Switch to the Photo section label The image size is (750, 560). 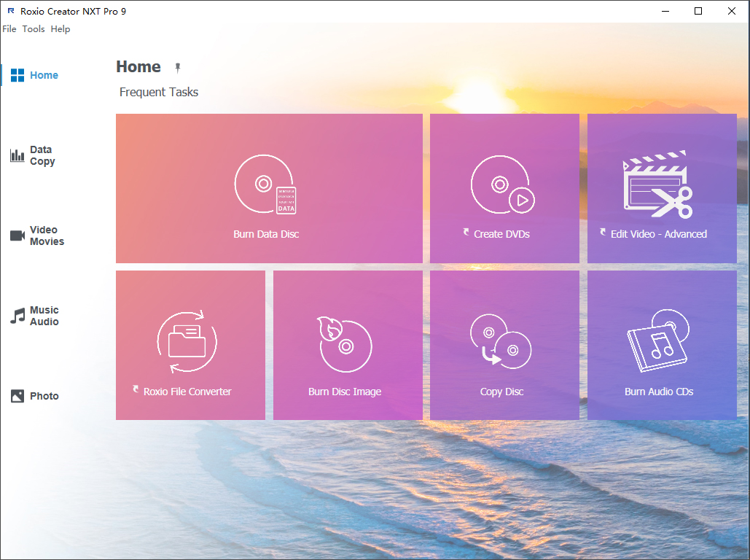tap(44, 396)
